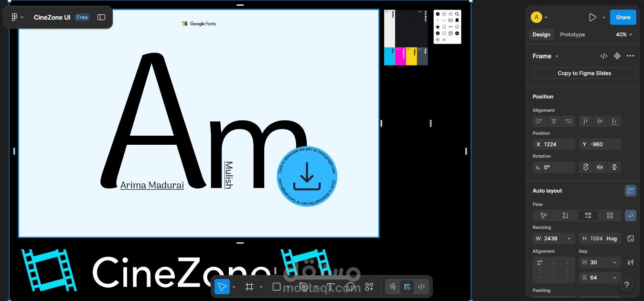Click the Free plan badge
644x301 pixels.
point(82,17)
